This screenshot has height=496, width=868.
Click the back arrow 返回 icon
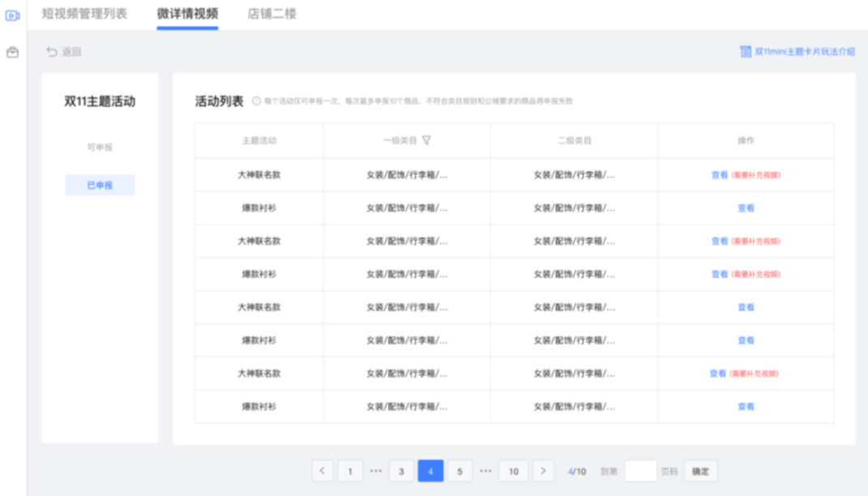(52, 52)
